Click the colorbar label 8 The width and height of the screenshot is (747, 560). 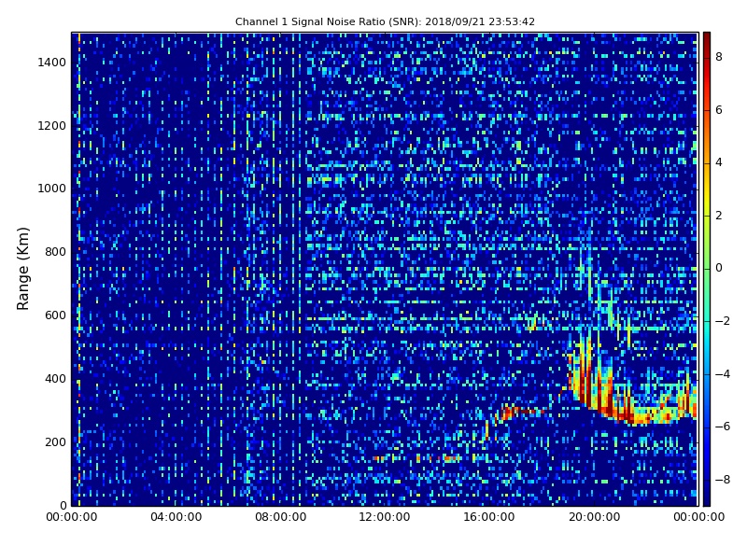[x=719, y=57]
